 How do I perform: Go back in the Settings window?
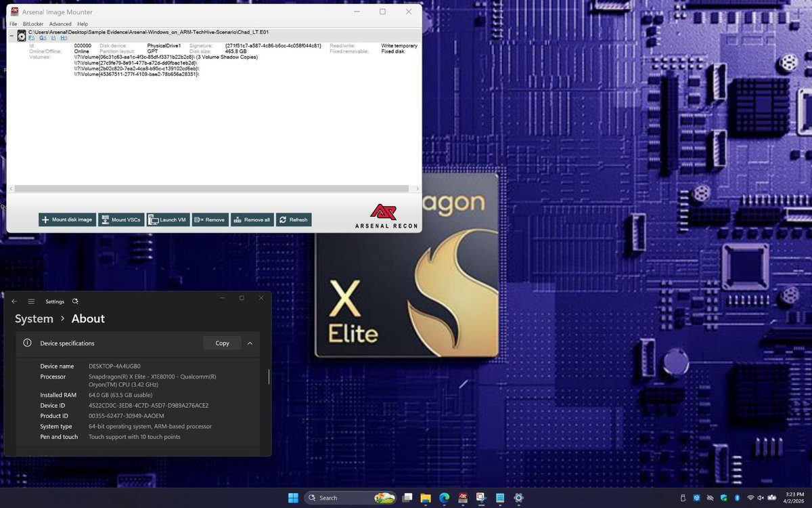14,301
